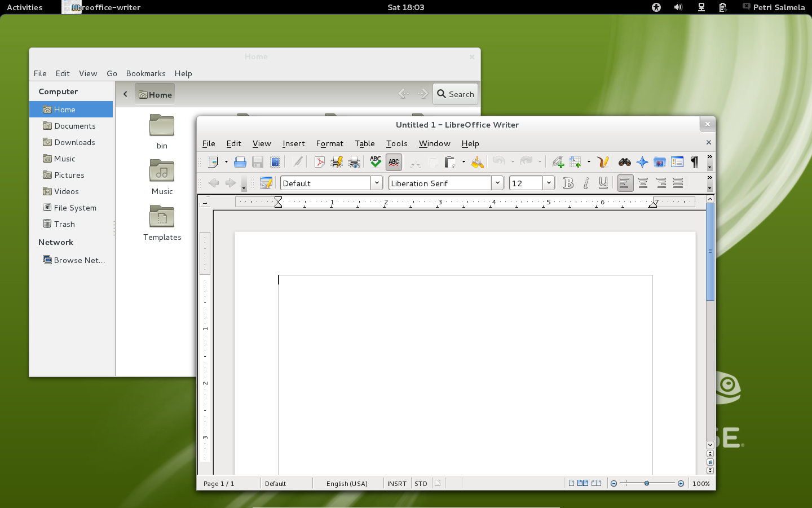Viewport: 812px width, 508px height.
Task: Click Search button in Home window
Action: click(x=455, y=94)
